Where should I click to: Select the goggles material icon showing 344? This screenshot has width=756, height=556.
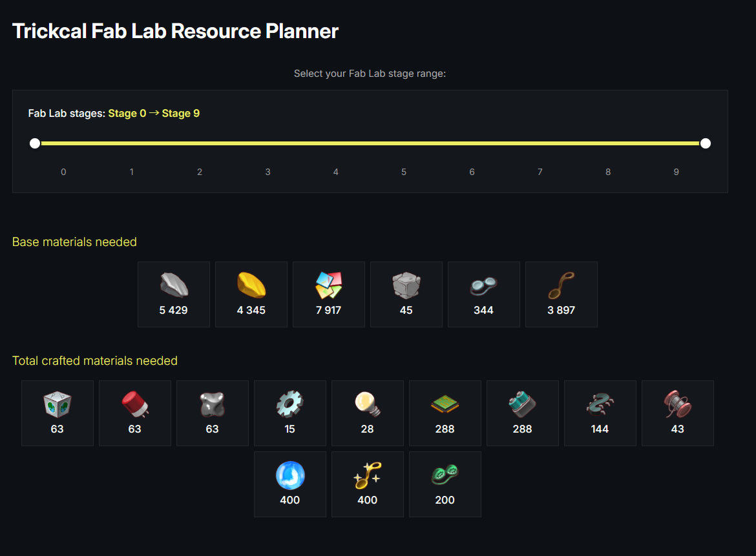[483, 285]
